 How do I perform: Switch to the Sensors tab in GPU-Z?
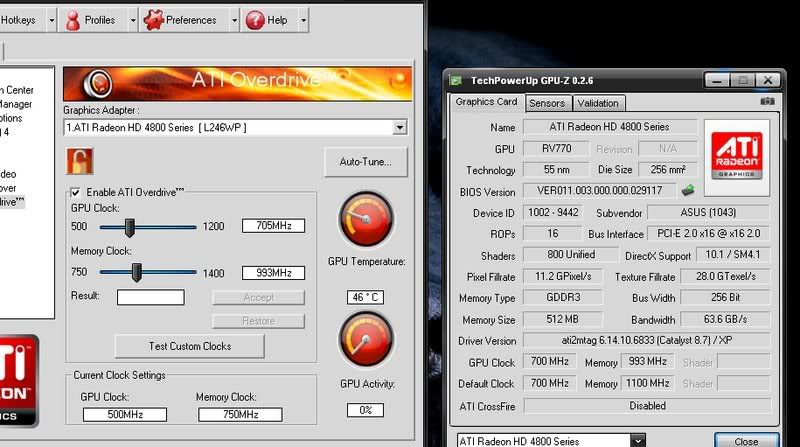(547, 103)
